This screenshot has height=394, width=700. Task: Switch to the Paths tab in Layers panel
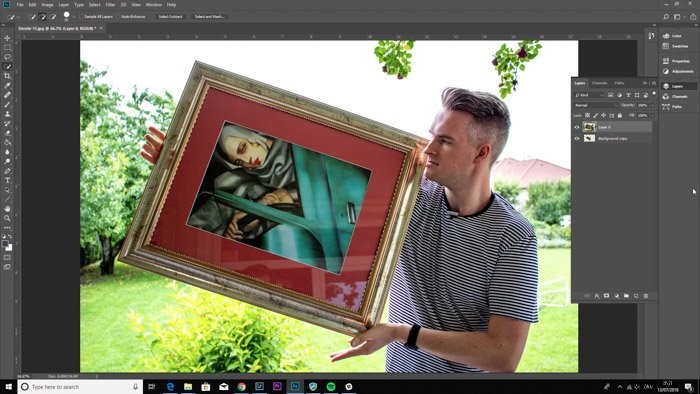(619, 83)
